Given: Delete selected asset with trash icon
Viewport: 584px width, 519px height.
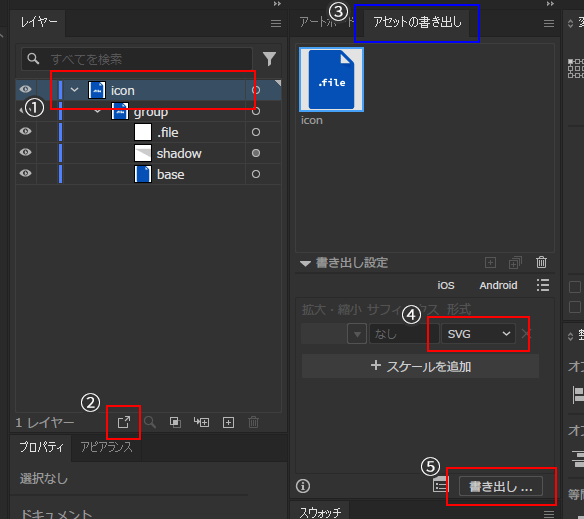Looking at the screenshot, I should tap(541, 263).
